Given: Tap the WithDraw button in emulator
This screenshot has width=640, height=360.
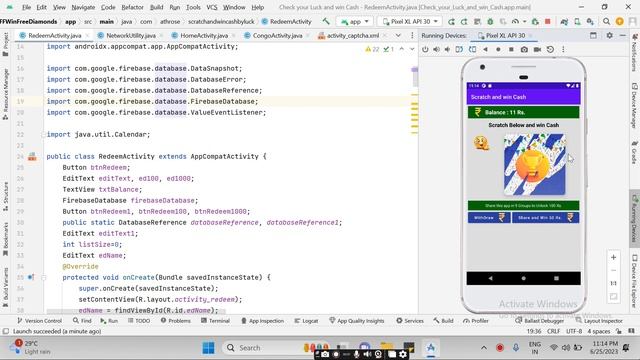Looking at the screenshot, I should coord(489,218).
